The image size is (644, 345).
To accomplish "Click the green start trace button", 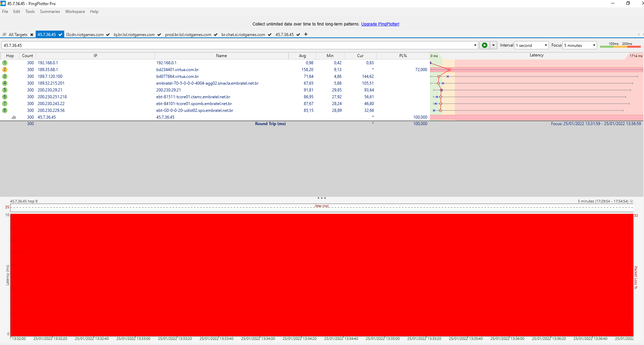I will coord(485,45).
